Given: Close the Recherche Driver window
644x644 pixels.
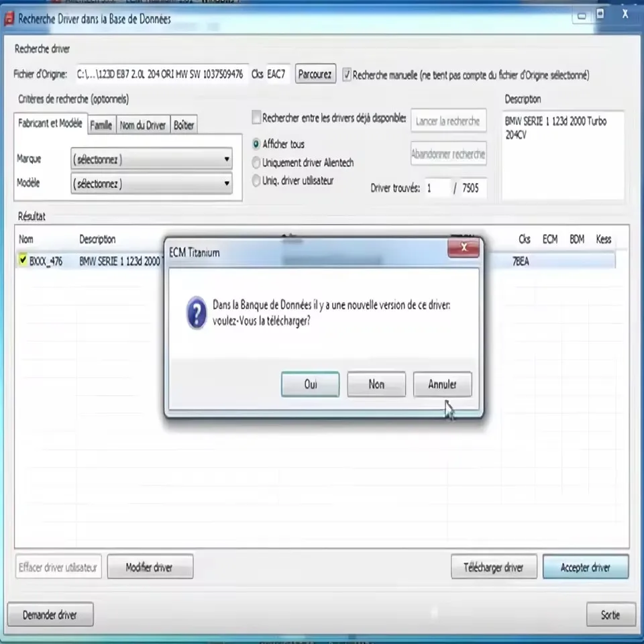Looking at the screenshot, I should click(x=625, y=14).
